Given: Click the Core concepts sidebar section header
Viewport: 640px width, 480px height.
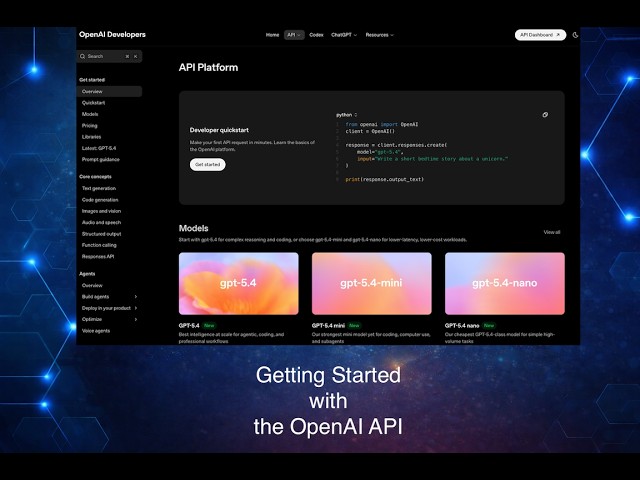Looking at the screenshot, I should click(95, 177).
